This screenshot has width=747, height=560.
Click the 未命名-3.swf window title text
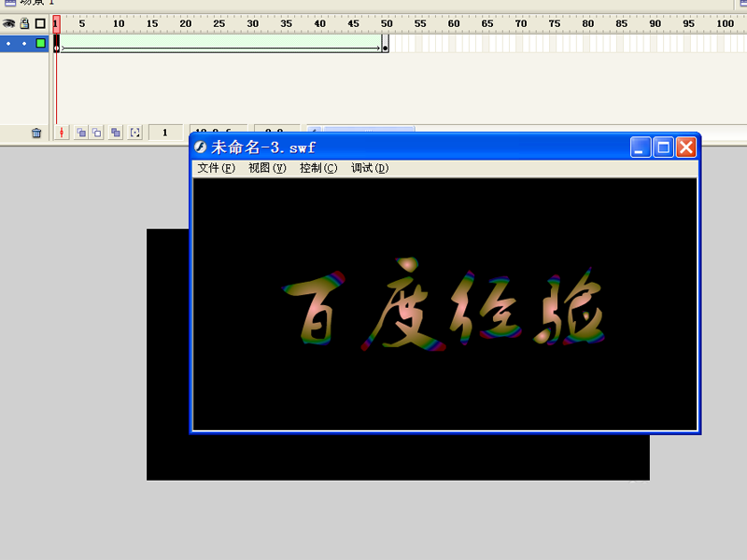[263, 147]
